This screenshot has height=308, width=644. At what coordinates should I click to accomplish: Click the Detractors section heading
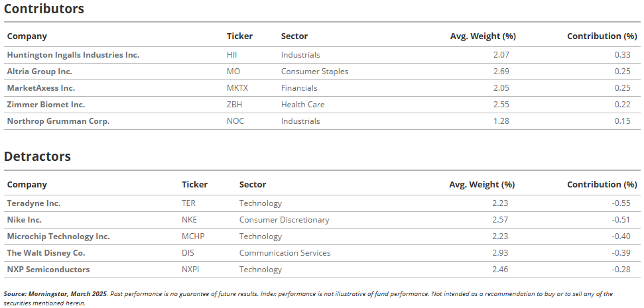pos(37,156)
